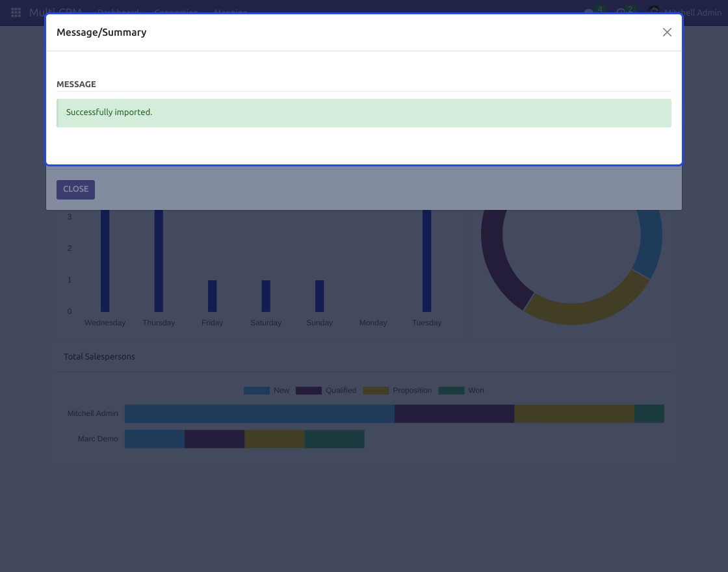Click the Saturday bar in weekly chart

[266, 296]
